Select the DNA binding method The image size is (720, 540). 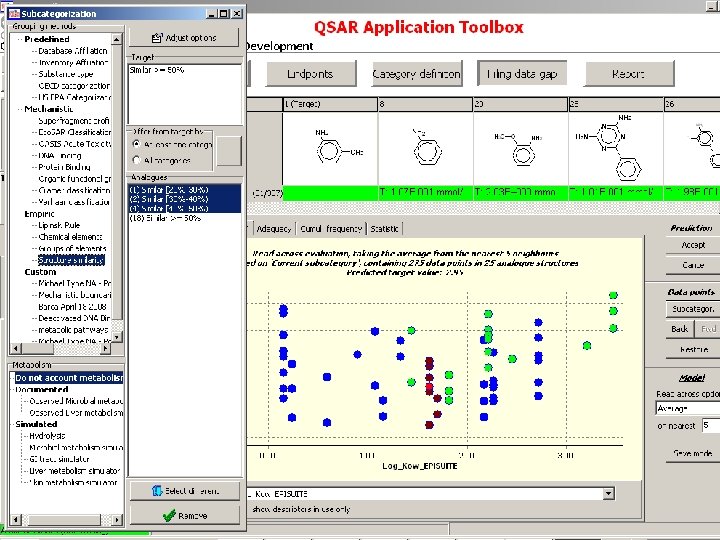pyautogui.click(x=60, y=156)
